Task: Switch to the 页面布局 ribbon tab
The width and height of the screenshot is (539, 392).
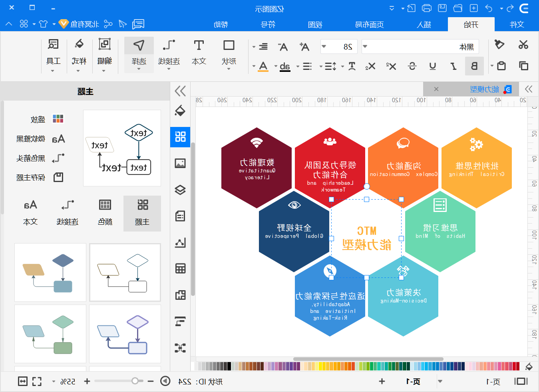Action: pos(369,25)
